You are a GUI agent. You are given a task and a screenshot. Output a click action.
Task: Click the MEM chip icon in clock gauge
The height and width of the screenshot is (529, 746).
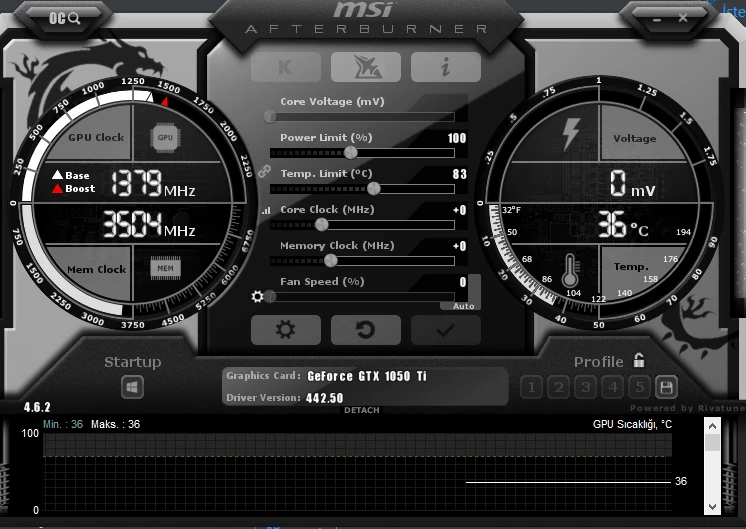165,268
